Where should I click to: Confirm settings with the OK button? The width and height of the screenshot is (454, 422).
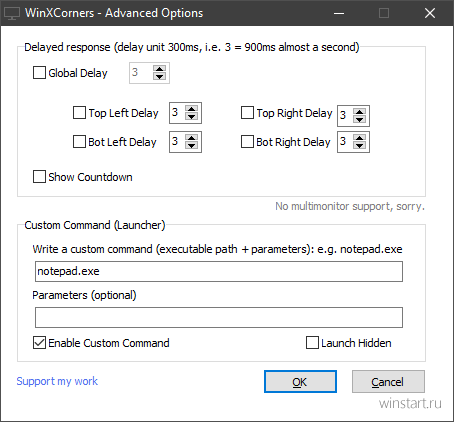[x=300, y=382]
